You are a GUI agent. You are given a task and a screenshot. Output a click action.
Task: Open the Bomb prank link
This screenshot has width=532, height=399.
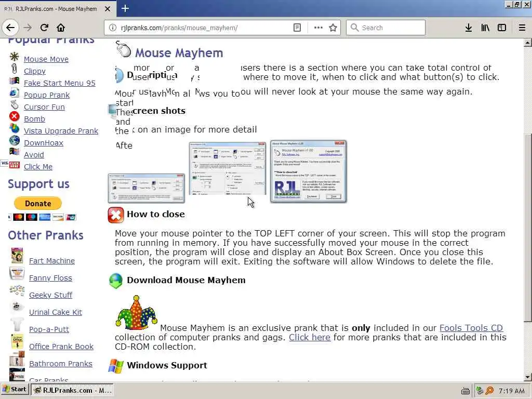coord(34,119)
